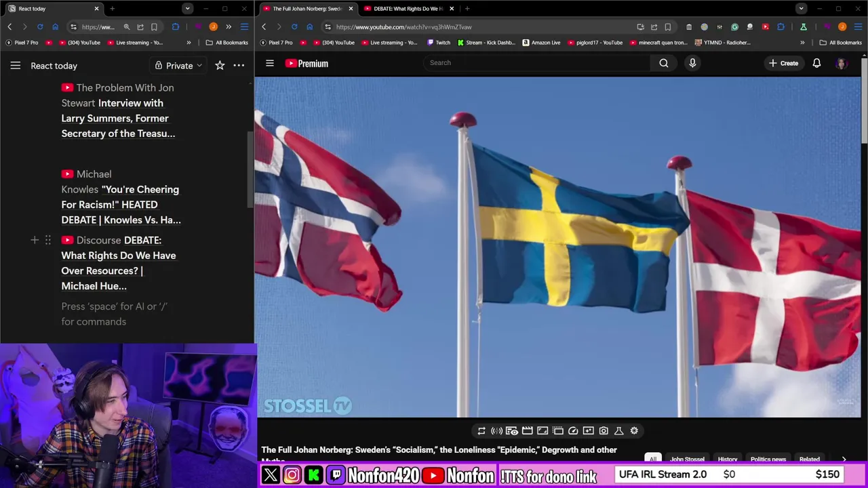Open the YTMND - Radiohead bookmark

pos(723,43)
